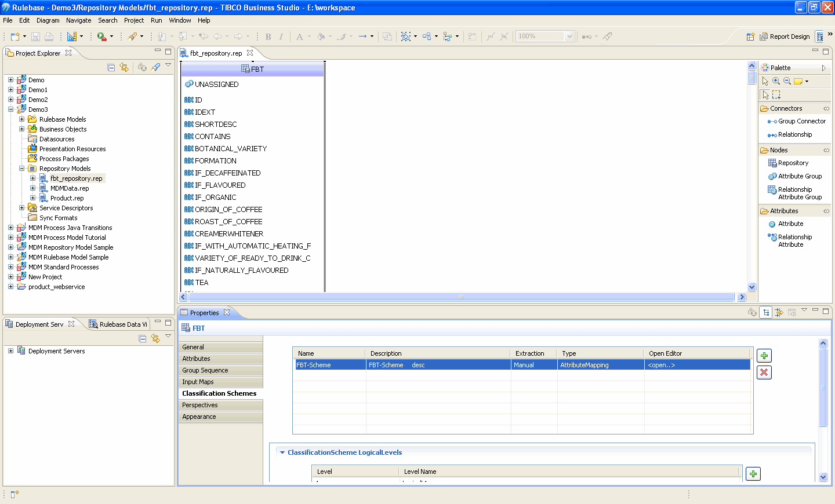Open the Window menu
Image resolution: width=835 pixels, height=504 pixels.
tap(180, 20)
